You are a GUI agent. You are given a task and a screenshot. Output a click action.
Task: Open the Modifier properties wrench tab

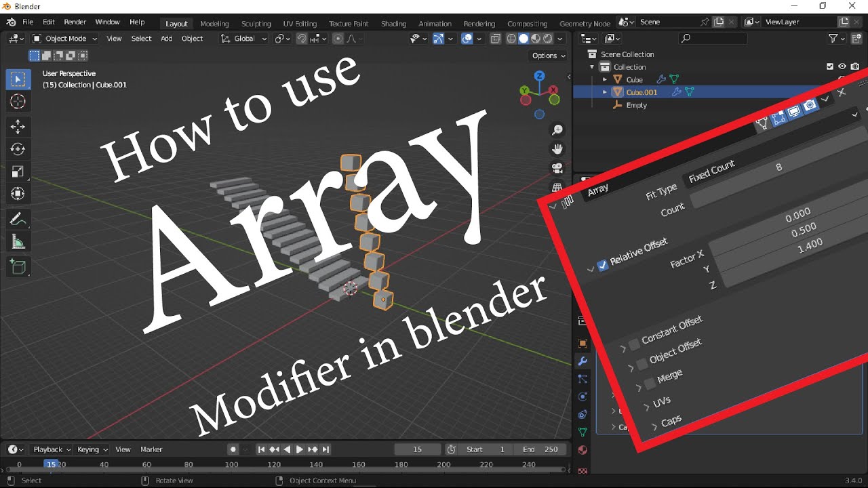[582, 361]
